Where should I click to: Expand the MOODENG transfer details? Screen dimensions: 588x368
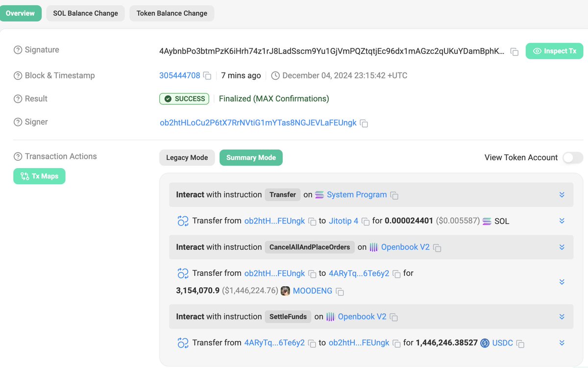pos(562,282)
